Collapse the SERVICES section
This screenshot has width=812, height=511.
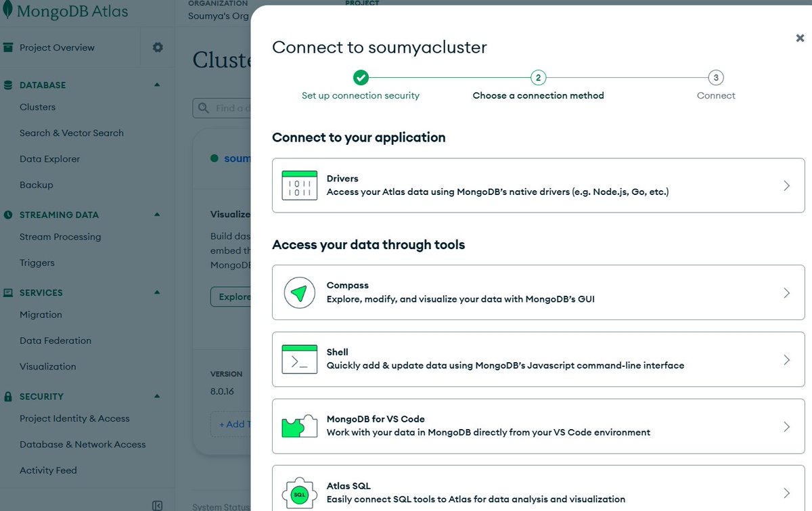[157, 292]
